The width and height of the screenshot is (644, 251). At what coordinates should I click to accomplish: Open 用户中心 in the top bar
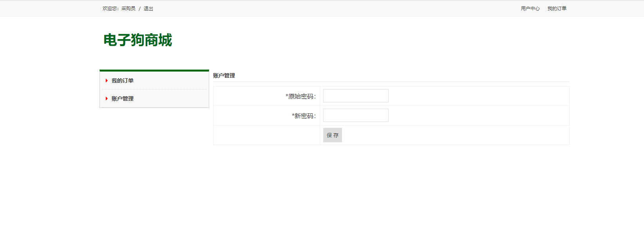[x=530, y=9]
